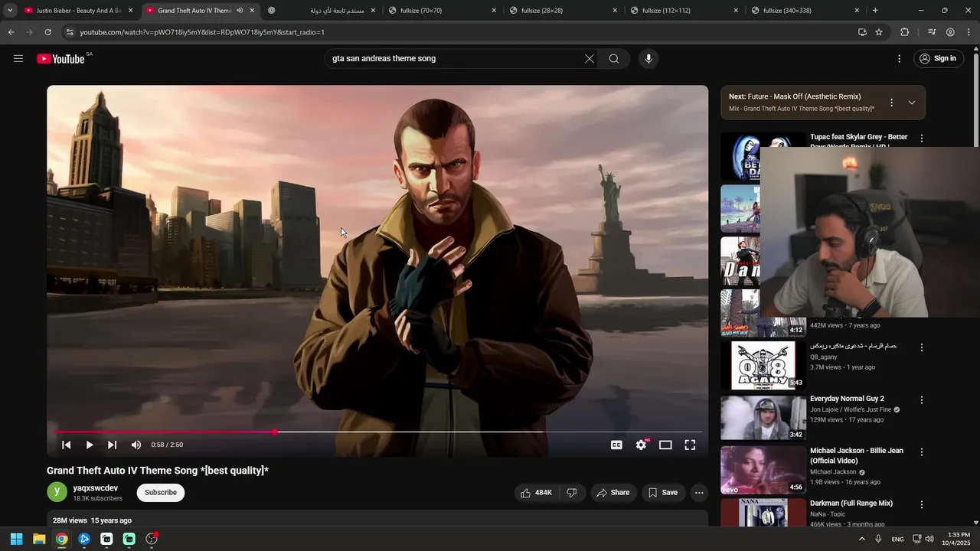
Task: Open the Chrome profile icon
Action: (950, 32)
